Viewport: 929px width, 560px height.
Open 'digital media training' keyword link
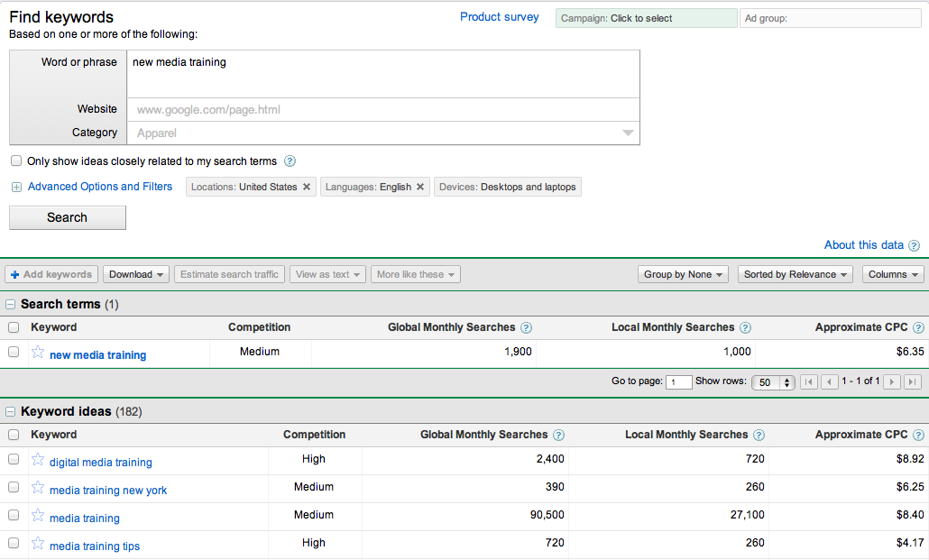point(101,463)
